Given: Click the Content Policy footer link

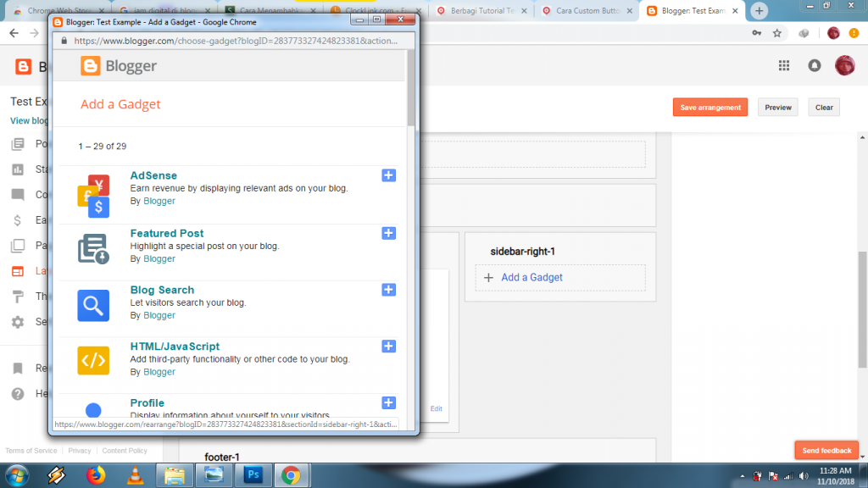Looking at the screenshot, I should tap(125, 451).
